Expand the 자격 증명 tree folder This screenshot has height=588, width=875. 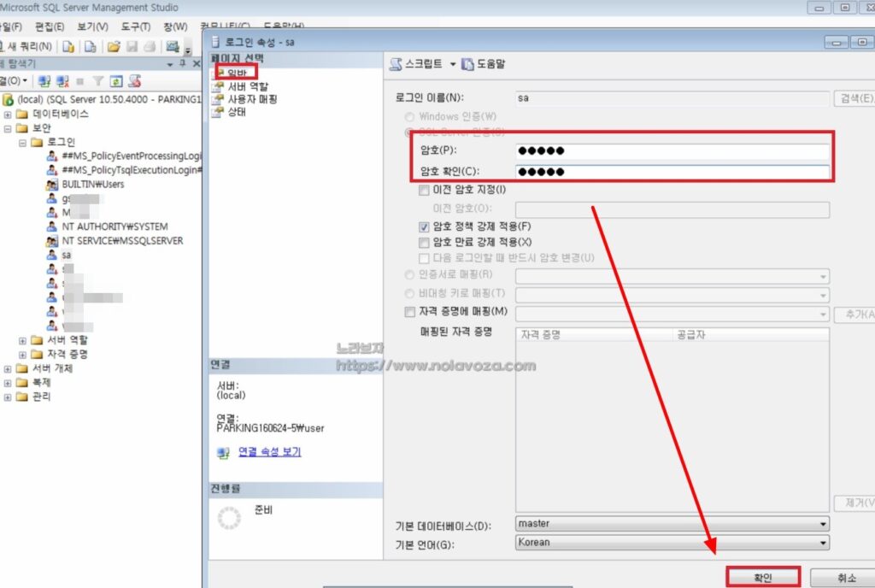(x=22, y=355)
